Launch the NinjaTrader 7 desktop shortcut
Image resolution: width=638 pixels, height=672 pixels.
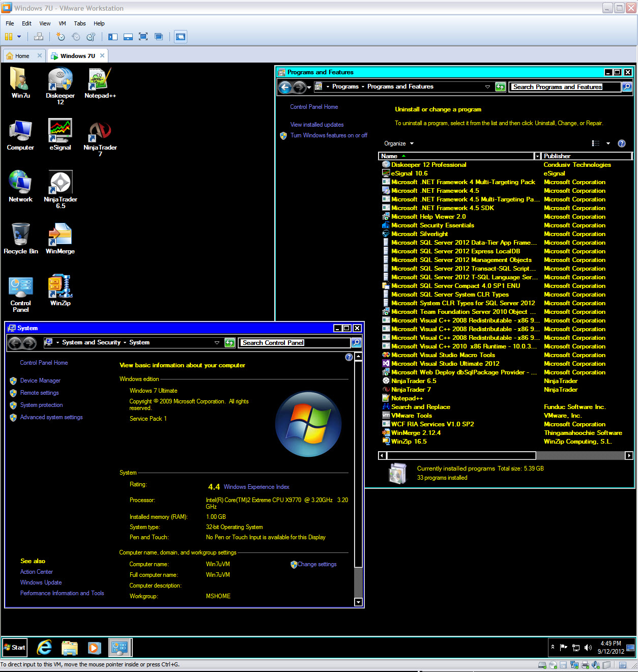(x=100, y=138)
